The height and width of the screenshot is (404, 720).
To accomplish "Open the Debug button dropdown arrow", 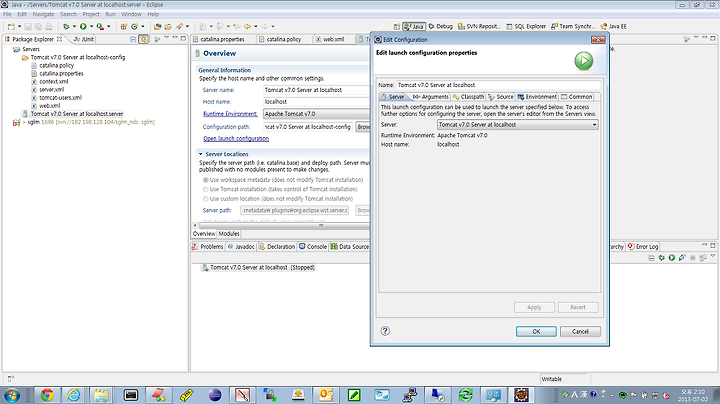I will pyautogui.click(x=74, y=27).
